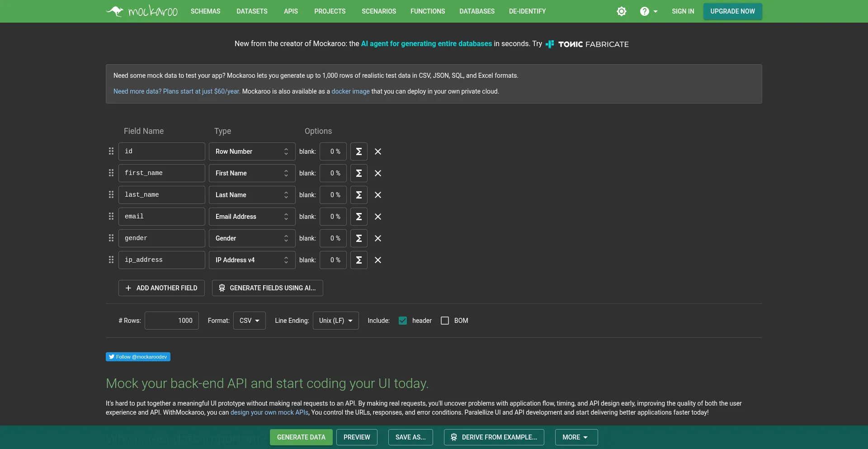Click the email field name input
Viewport: 868px width, 449px height.
point(162,217)
